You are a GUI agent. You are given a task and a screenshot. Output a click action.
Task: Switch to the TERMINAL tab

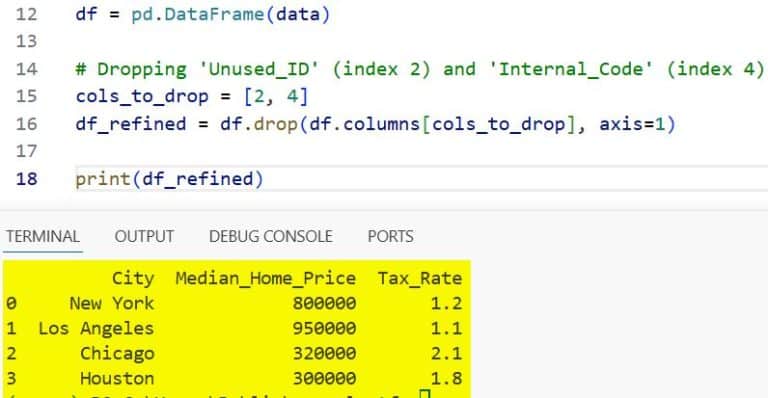point(43,236)
